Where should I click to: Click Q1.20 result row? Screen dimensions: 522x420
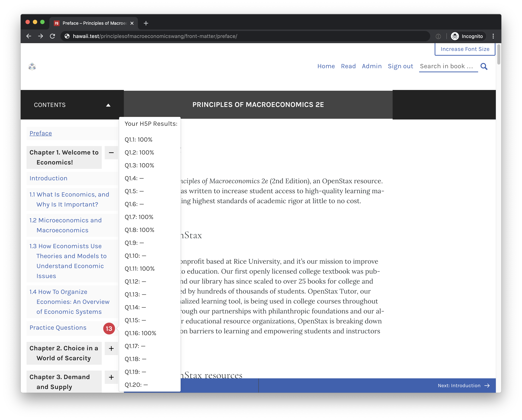coord(136,385)
